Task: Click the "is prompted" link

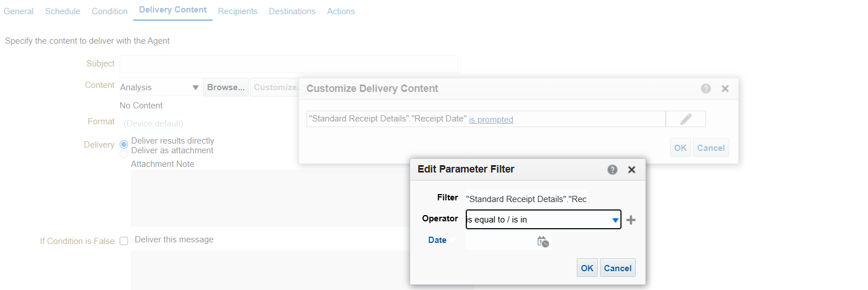Action: (x=491, y=120)
